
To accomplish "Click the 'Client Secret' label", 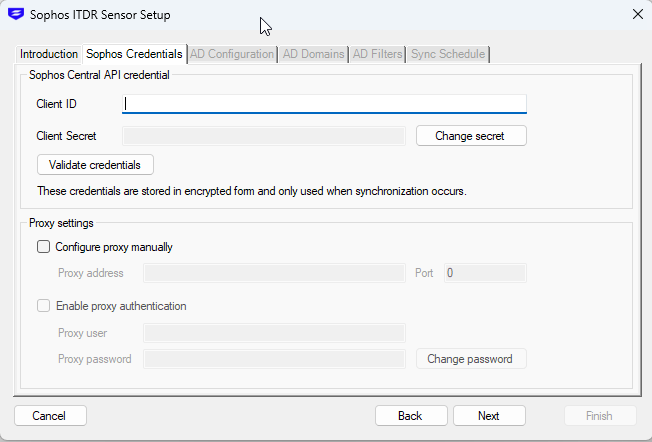I will pos(66,136).
